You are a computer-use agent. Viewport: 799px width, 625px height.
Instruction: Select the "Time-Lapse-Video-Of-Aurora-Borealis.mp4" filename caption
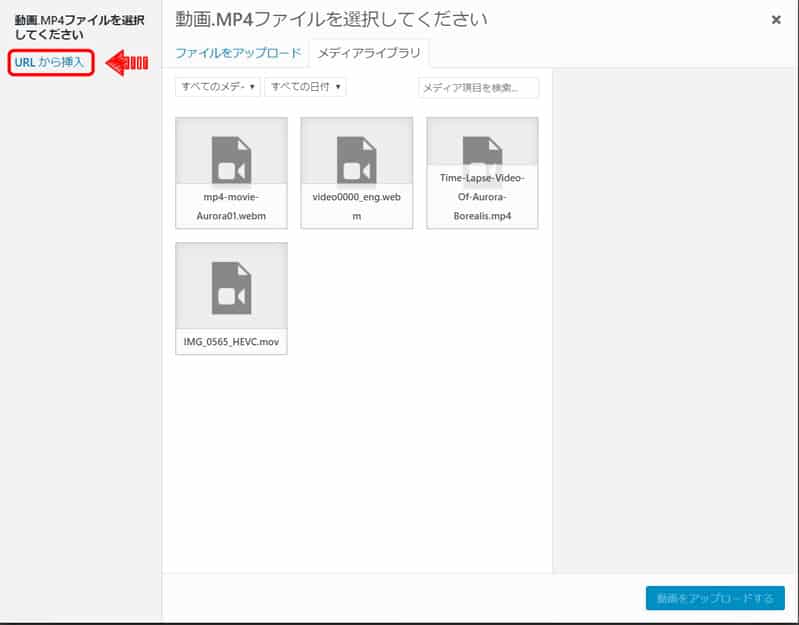(482, 196)
